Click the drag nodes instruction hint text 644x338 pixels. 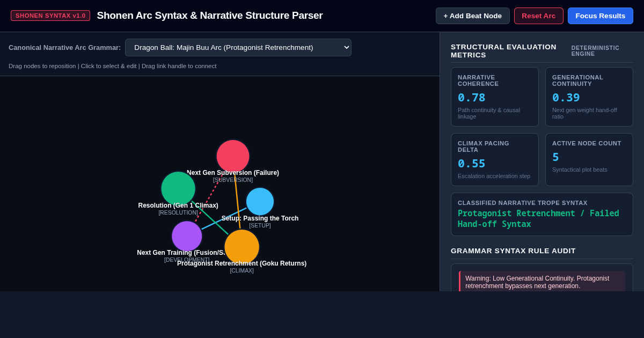(113, 66)
